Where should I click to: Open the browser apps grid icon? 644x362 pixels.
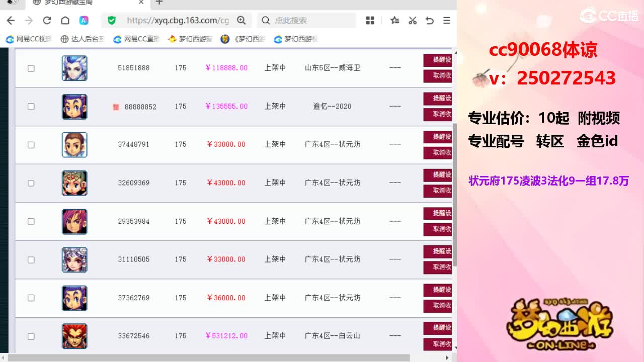(x=370, y=21)
